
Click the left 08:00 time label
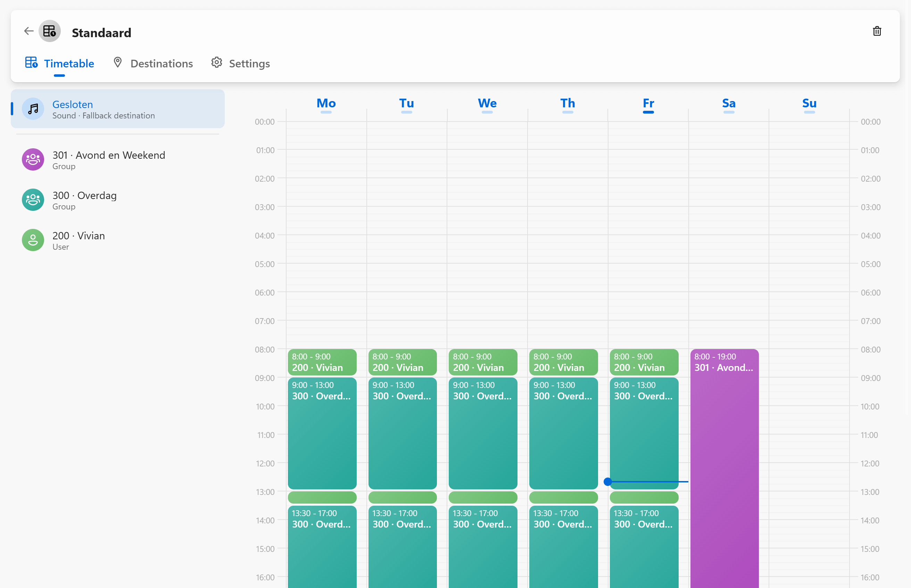(x=265, y=349)
